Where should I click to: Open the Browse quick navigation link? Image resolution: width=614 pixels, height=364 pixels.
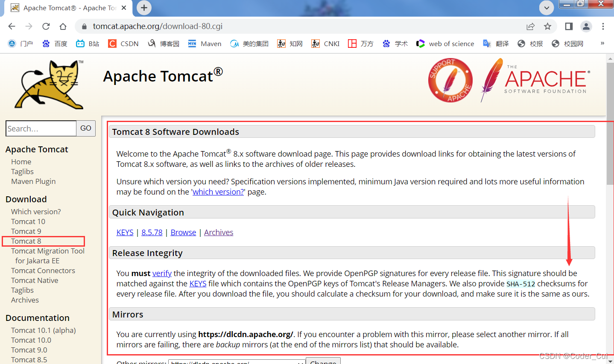point(183,233)
